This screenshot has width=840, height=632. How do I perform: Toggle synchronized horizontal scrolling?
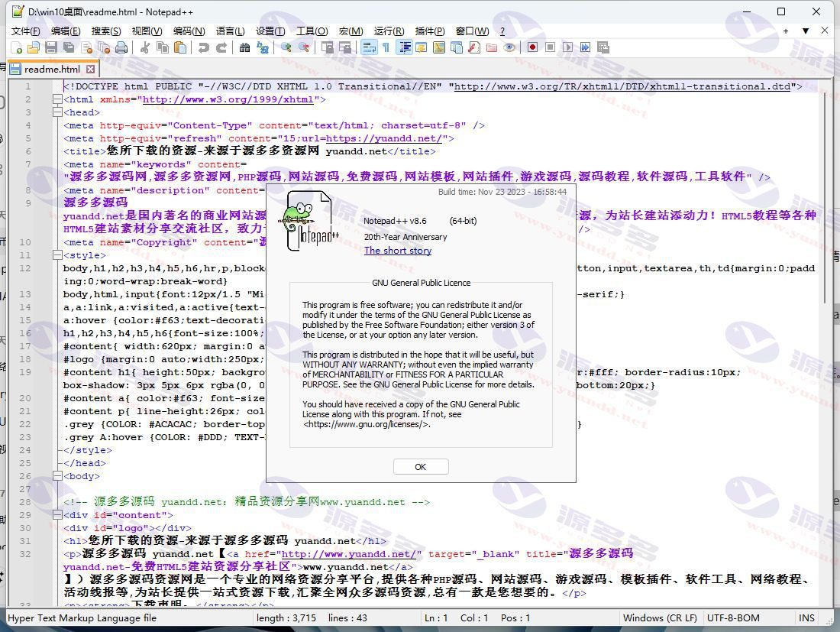(345, 47)
